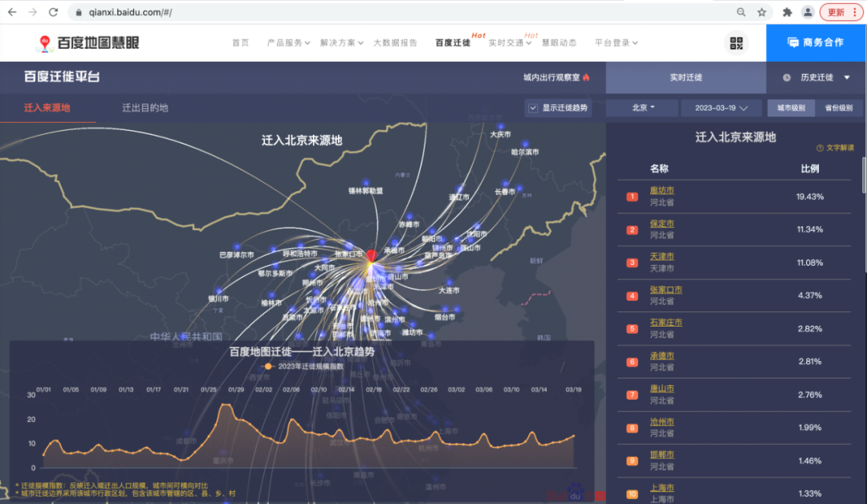Click the flame icon beside 城内出行观察室

pyautogui.click(x=586, y=77)
